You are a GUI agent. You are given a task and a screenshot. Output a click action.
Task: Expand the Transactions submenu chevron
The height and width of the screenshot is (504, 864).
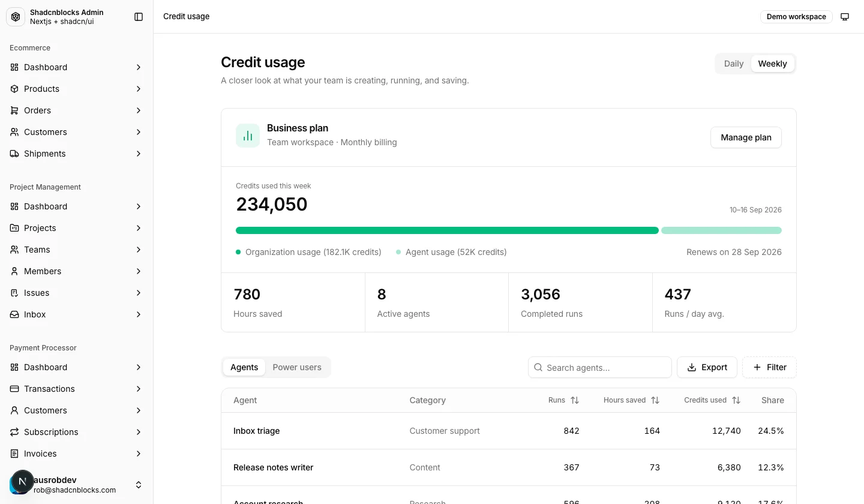(x=139, y=389)
